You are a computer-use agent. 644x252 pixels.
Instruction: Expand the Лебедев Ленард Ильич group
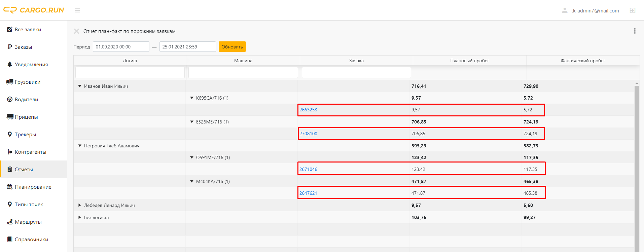[x=80, y=205]
